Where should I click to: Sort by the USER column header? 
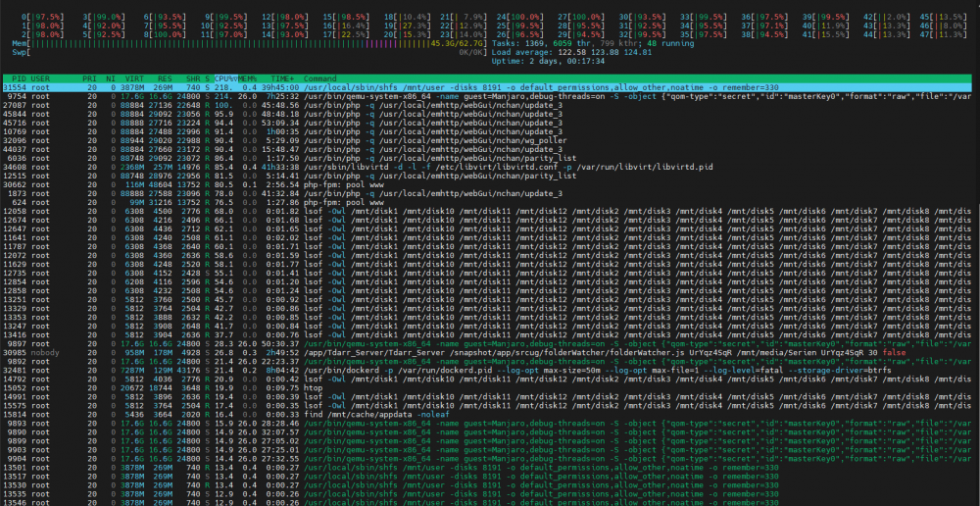[x=40, y=78]
